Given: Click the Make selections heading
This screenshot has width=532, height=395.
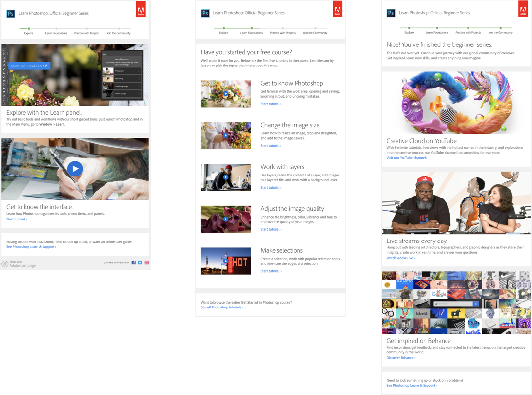Looking at the screenshot, I should coord(281,250).
